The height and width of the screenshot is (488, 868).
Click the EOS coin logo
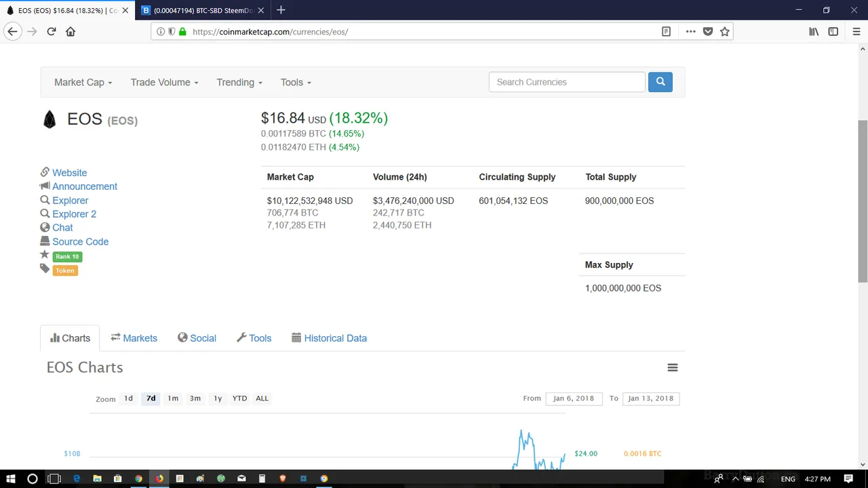50,120
